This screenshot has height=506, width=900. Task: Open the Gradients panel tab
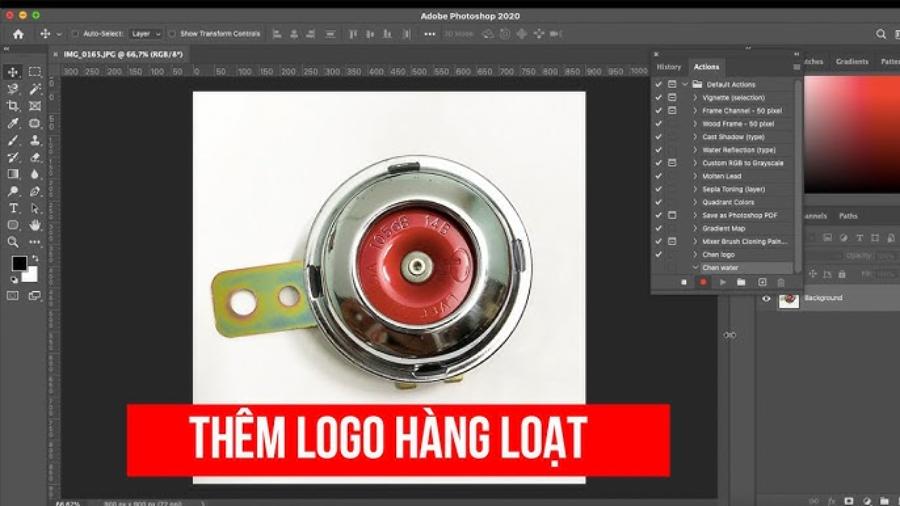pyautogui.click(x=852, y=62)
